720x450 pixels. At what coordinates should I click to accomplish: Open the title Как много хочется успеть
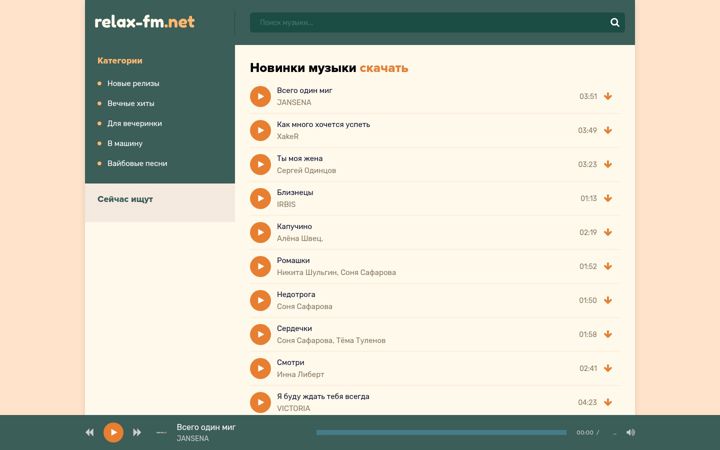[x=323, y=124]
